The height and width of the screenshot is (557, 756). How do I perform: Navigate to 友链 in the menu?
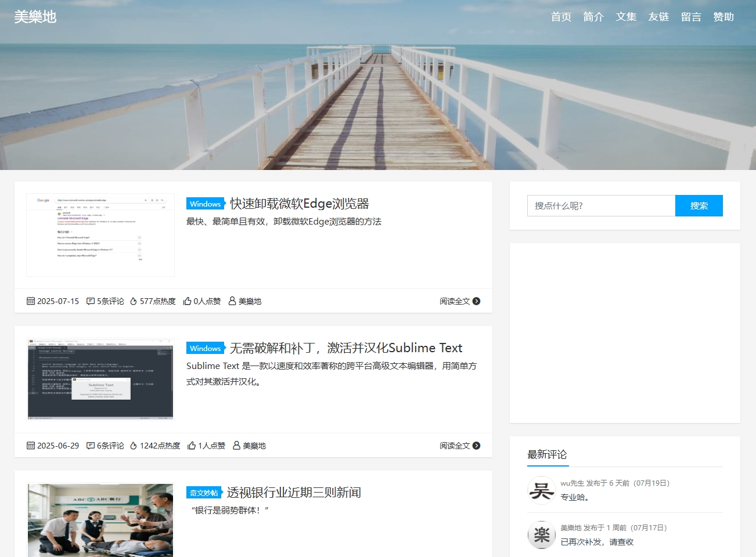coord(658,17)
